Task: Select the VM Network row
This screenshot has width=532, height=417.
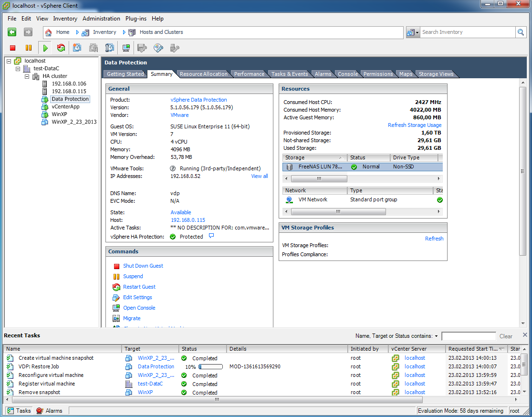Action: pos(362,200)
